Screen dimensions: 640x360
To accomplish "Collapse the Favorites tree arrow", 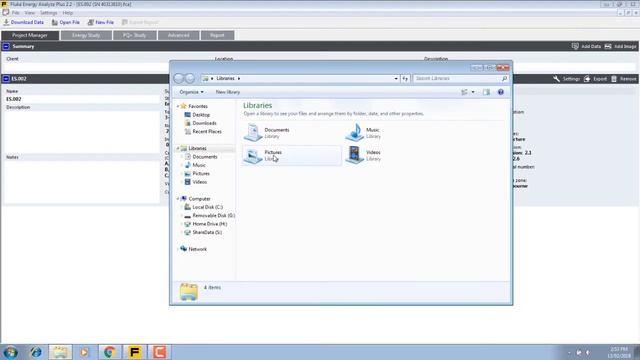I will click(178, 106).
